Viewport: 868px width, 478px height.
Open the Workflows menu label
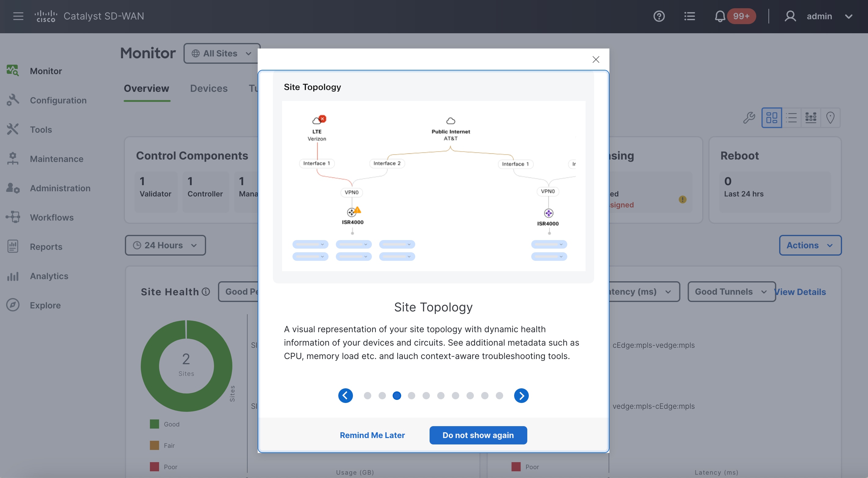pos(52,217)
